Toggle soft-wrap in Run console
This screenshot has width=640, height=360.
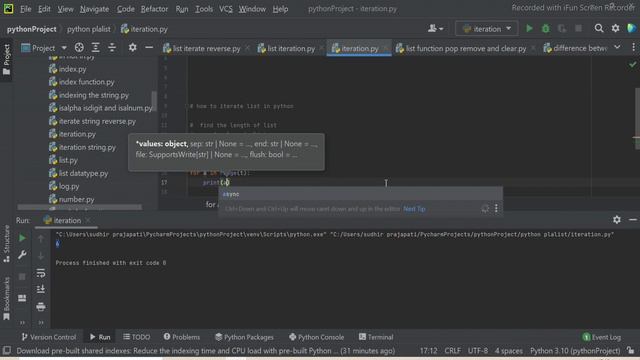pyautogui.click(x=41, y=273)
